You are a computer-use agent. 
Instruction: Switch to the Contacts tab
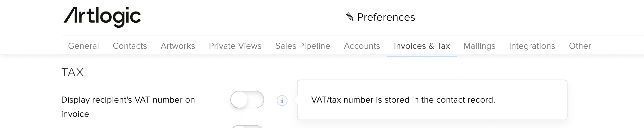pyautogui.click(x=130, y=46)
